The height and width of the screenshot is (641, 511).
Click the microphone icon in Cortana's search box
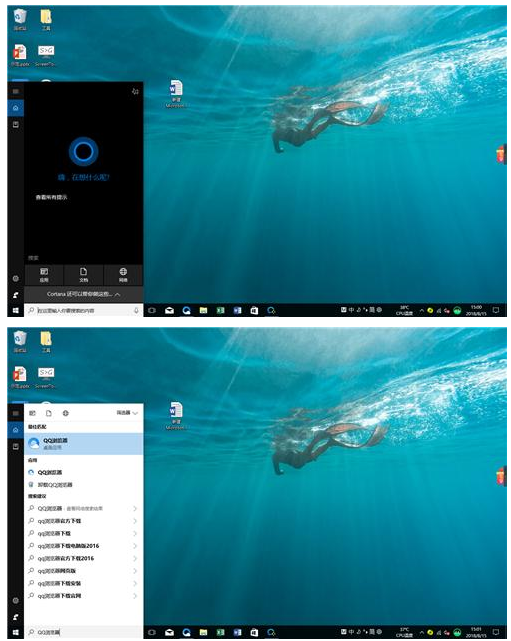coord(136,311)
